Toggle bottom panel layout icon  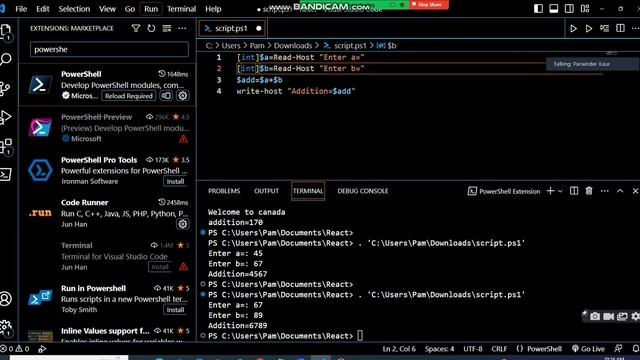point(553,9)
